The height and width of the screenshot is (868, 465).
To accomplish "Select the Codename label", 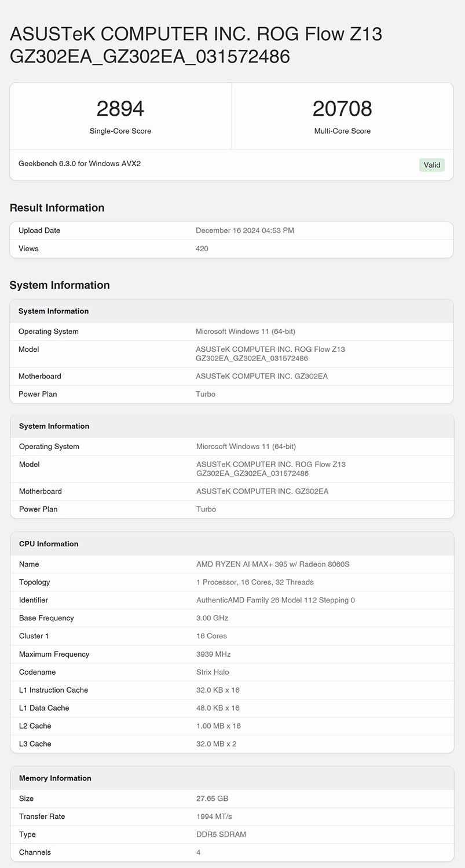I will (x=38, y=672).
